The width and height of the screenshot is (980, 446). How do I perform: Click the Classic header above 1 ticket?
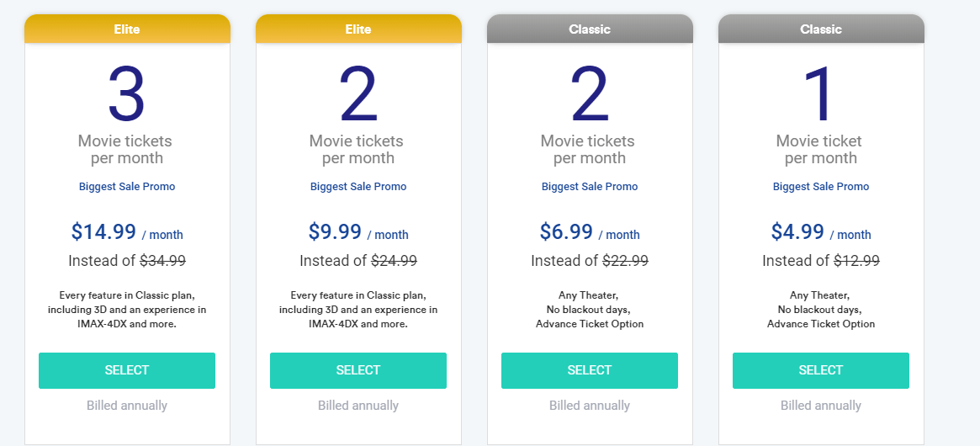point(821,29)
